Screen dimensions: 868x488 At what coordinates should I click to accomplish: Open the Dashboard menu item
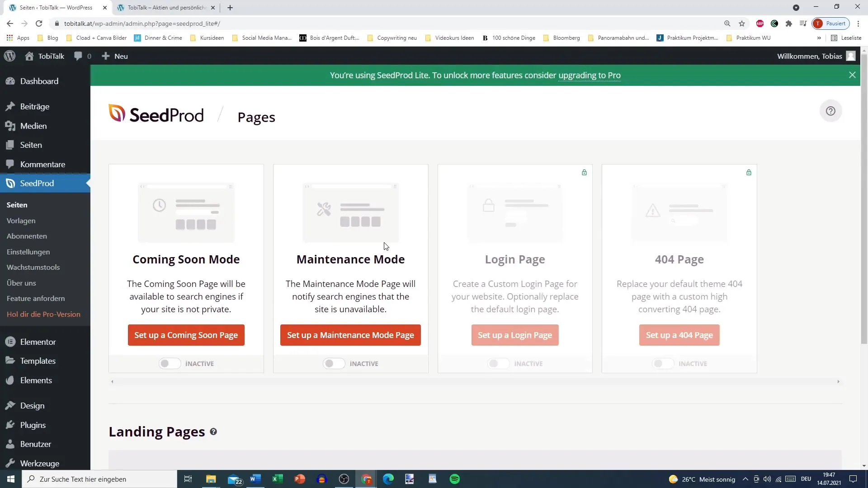(39, 81)
